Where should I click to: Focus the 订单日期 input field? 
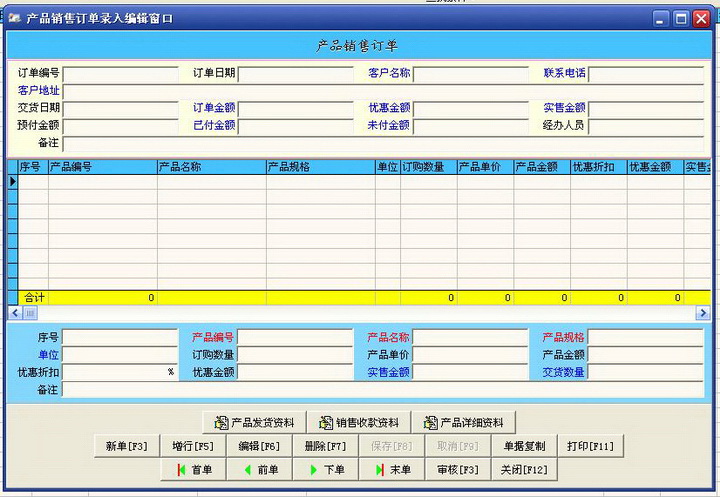click(x=296, y=74)
